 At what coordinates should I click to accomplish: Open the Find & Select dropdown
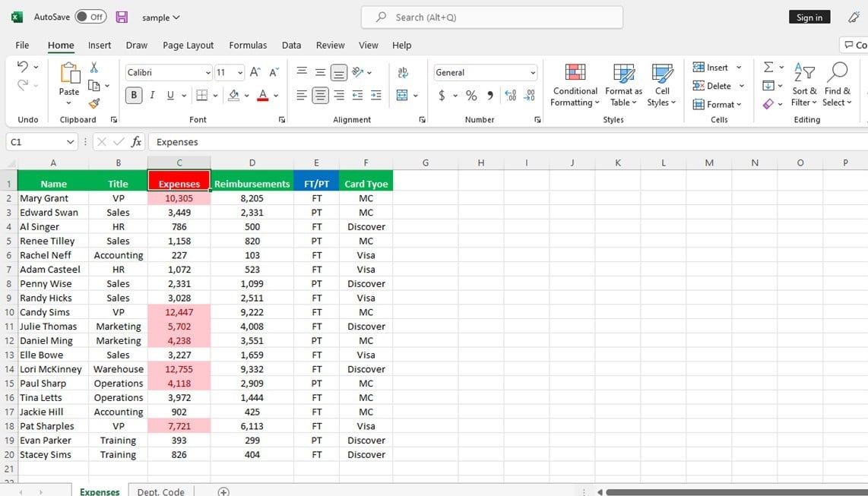click(836, 85)
